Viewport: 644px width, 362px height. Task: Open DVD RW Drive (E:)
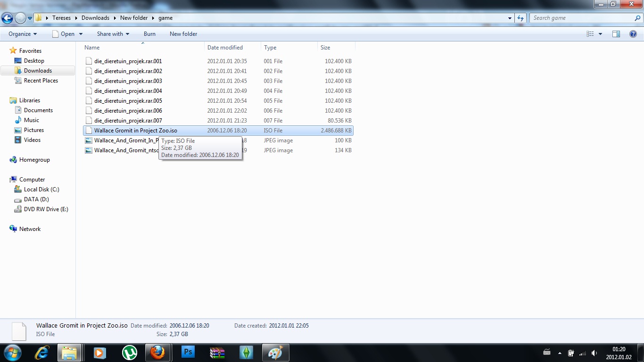(46, 209)
